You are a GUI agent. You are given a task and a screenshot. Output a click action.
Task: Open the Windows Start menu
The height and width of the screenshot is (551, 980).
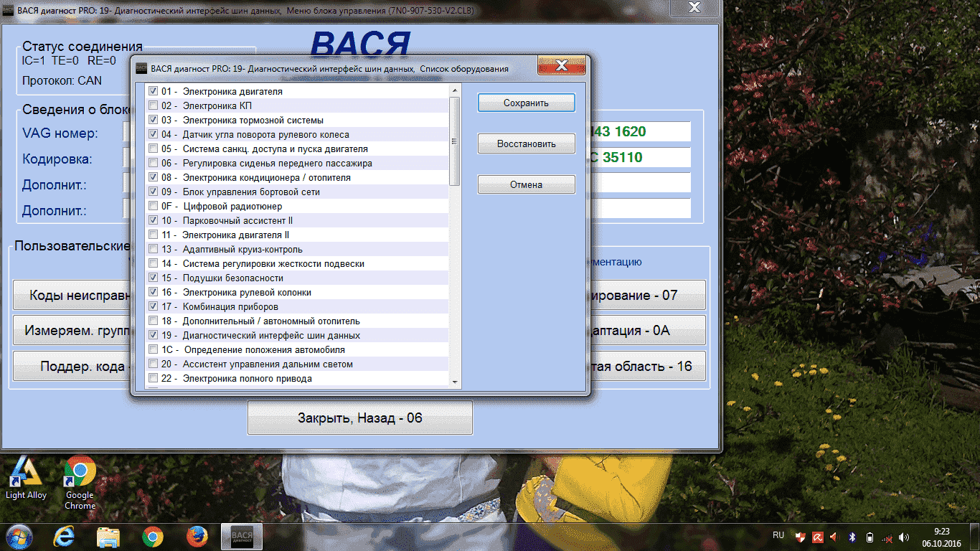[19, 536]
